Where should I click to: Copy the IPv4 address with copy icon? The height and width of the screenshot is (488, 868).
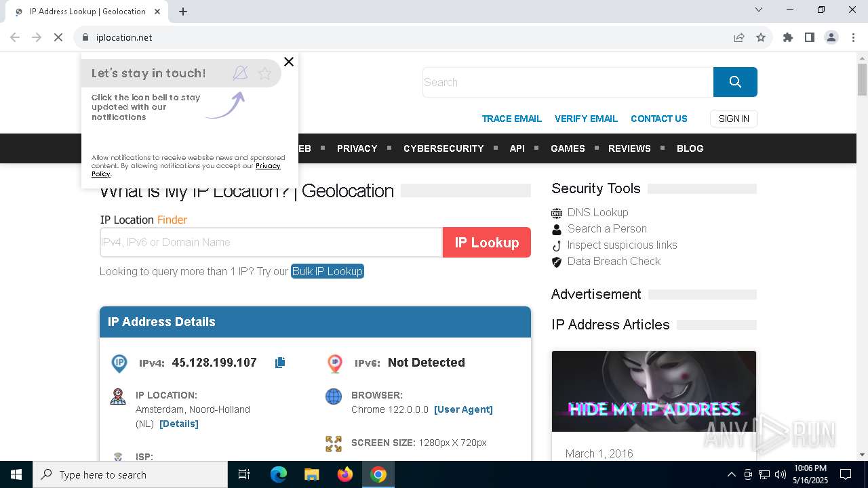click(x=280, y=363)
